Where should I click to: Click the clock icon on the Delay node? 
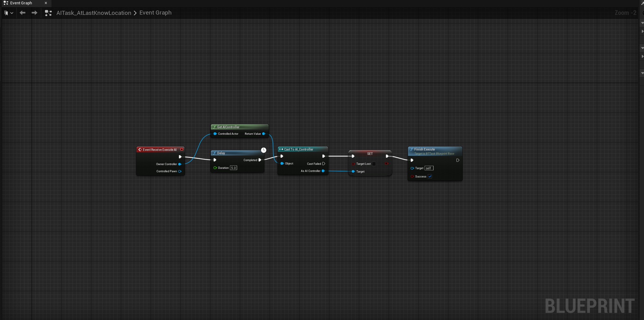click(x=263, y=150)
